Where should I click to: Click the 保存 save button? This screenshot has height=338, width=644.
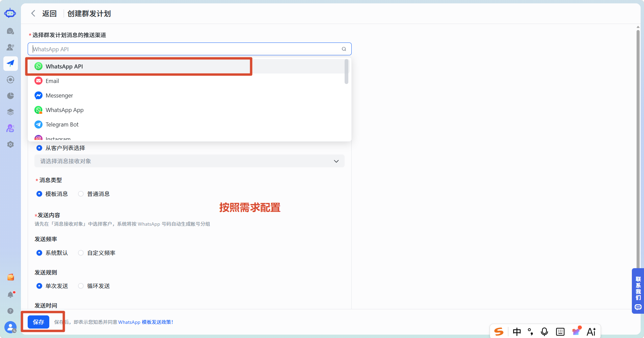pyautogui.click(x=38, y=322)
